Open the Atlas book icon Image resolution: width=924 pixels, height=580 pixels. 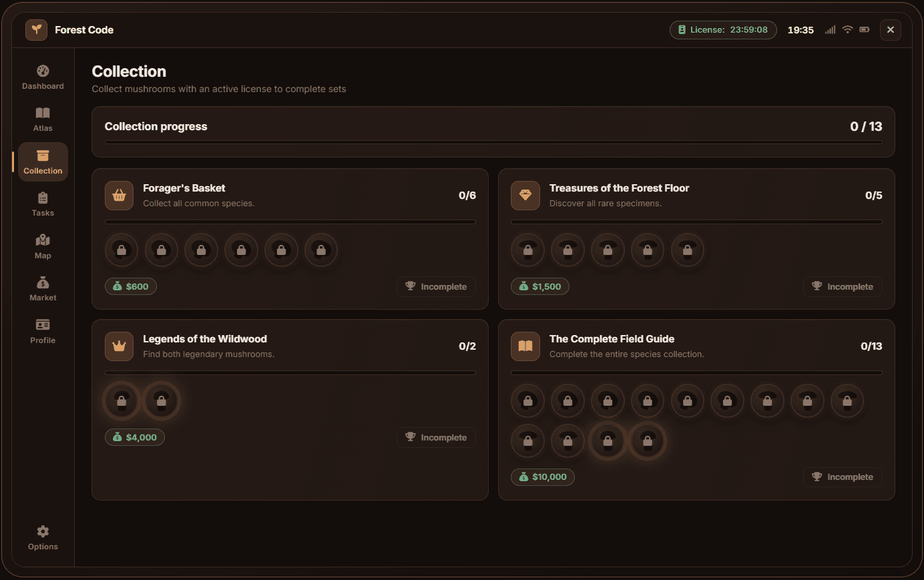point(43,113)
